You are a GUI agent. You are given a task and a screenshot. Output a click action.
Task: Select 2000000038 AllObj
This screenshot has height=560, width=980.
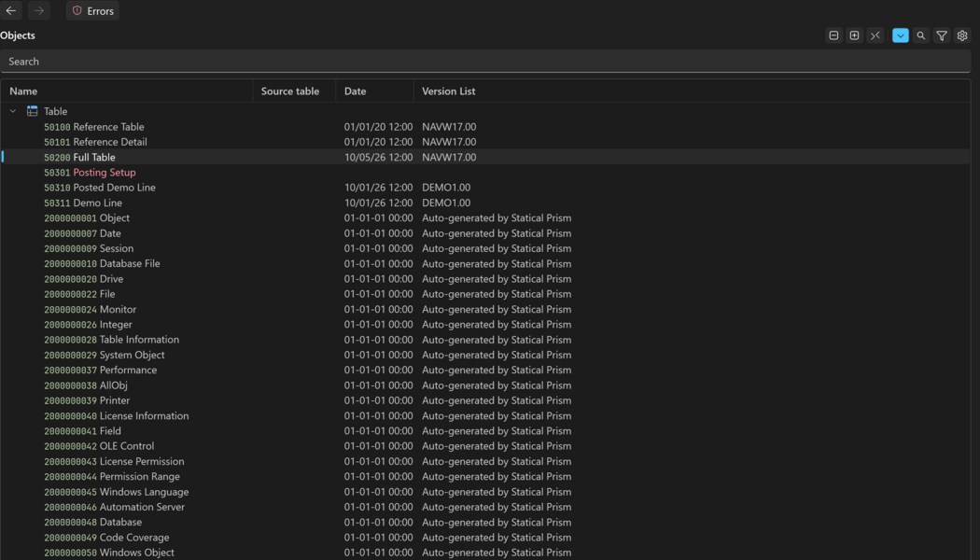coord(86,385)
